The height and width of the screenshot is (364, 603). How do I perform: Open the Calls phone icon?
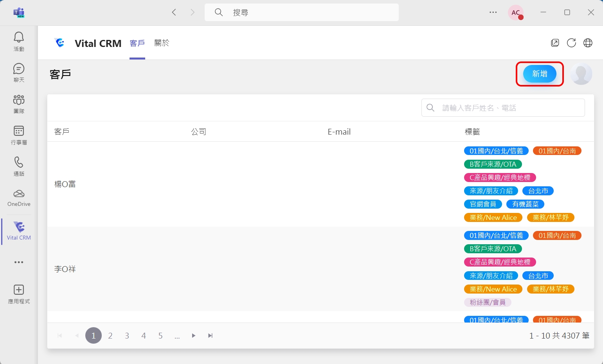19,166
